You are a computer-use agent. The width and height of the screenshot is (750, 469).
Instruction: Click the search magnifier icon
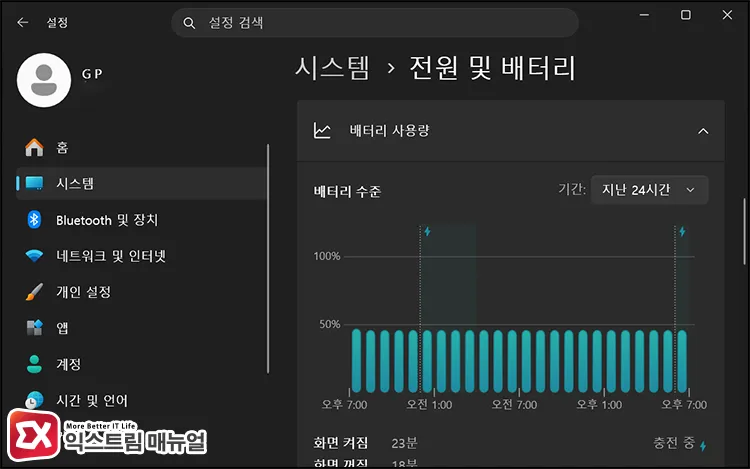pos(189,23)
